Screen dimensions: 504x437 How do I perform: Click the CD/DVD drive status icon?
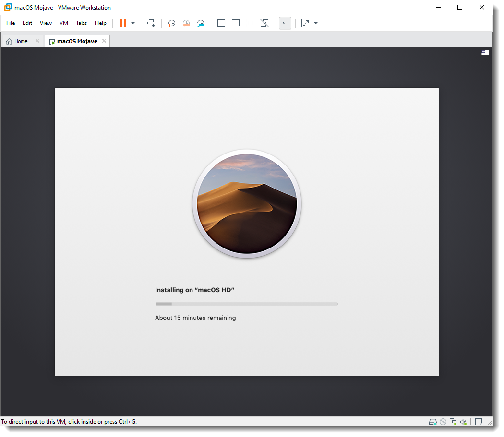coord(443,422)
